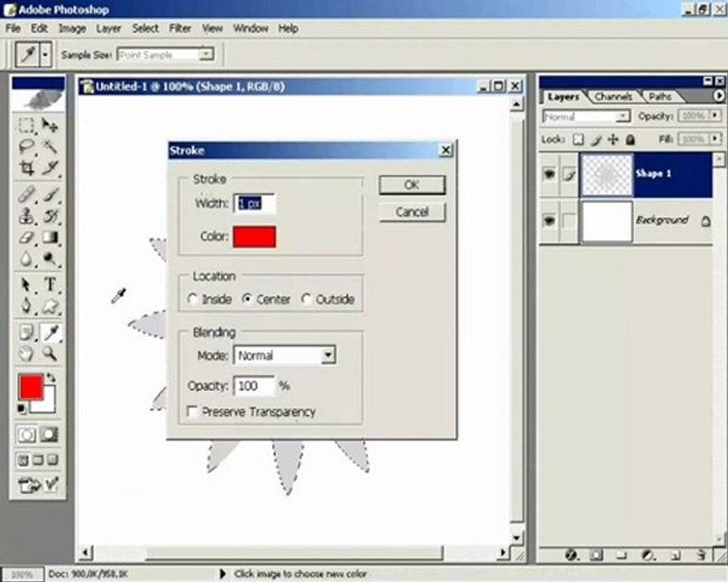Toggle lock transparent pixels
This screenshot has height=582, width=728.
pos(578,139)
